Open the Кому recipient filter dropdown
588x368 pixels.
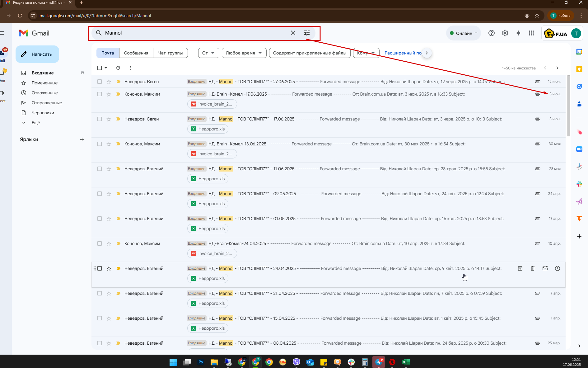click(x=366, y=53)
